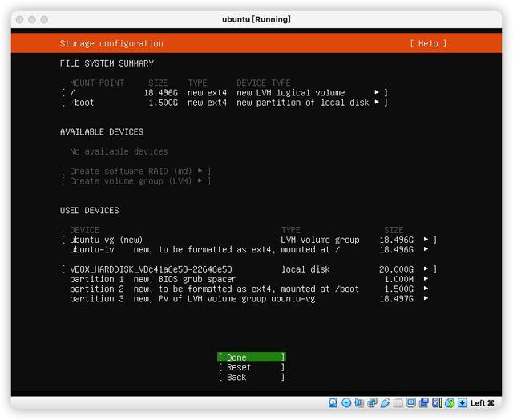Click the Left ⌘ host key indicator
Image resolution: width=513 pixels, height=420 pixels.
click(x=483, y=403)
